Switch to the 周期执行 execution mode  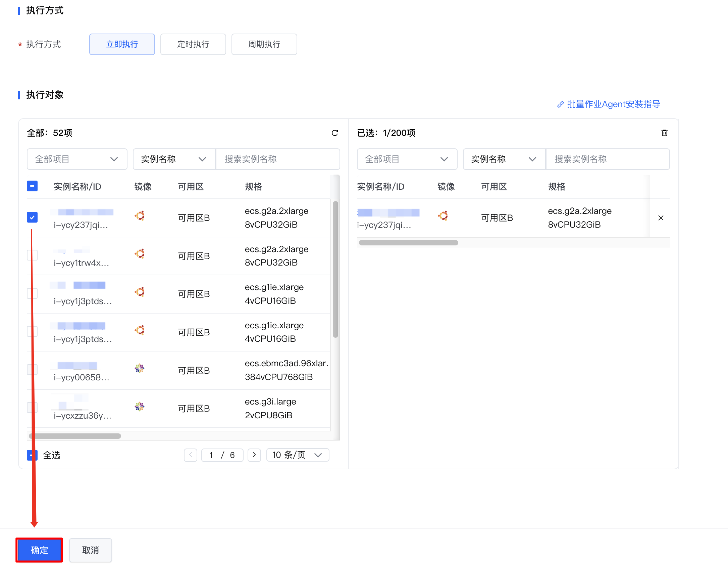coord(264,44)
